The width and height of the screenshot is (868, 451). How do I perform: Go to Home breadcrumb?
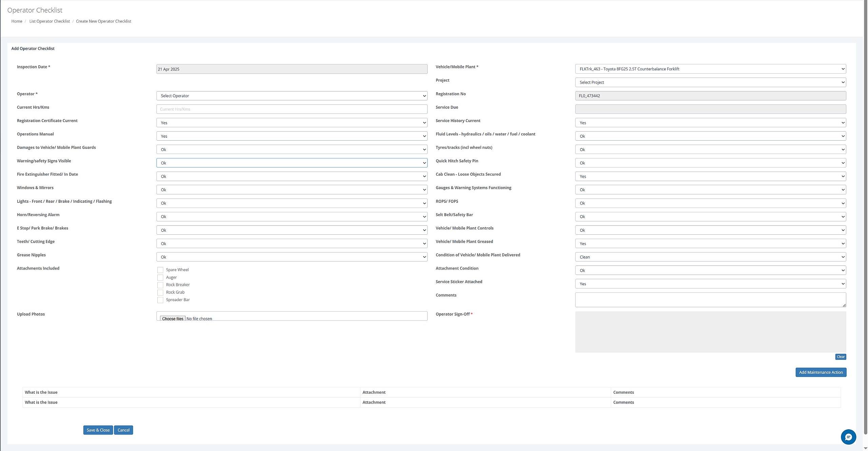pyautogui.click(x=17, y=21)
